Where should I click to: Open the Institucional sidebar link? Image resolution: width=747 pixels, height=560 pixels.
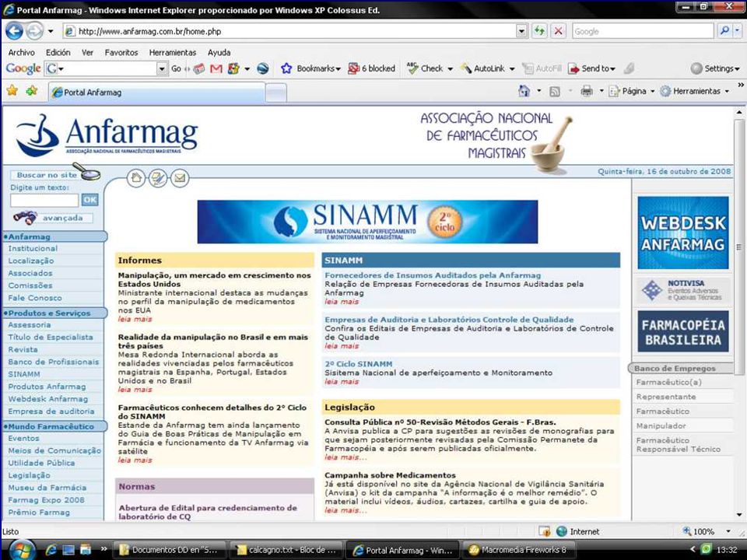[x=33, y=249]
